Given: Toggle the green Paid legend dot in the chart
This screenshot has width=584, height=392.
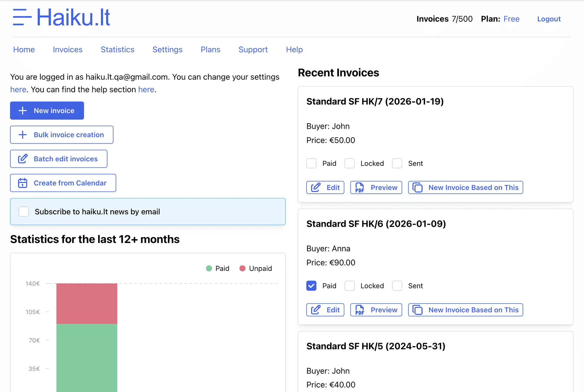Looking at the screenshot, I should point(209,268).
